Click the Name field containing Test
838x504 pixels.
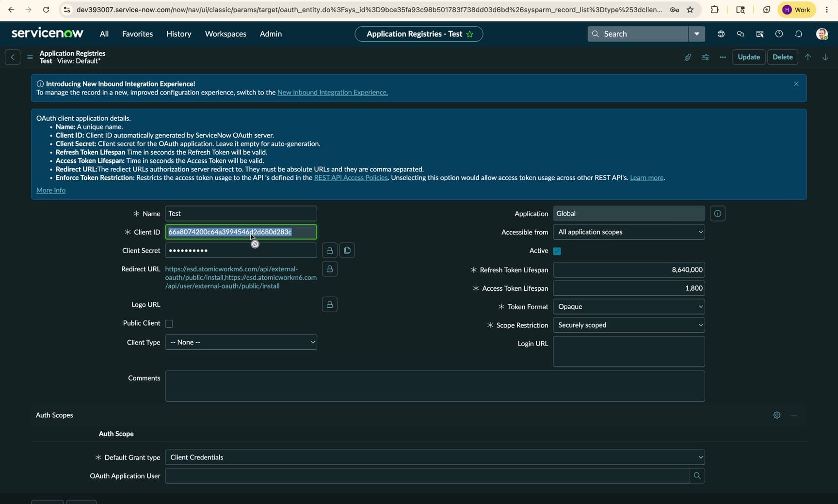pos(241,214)
